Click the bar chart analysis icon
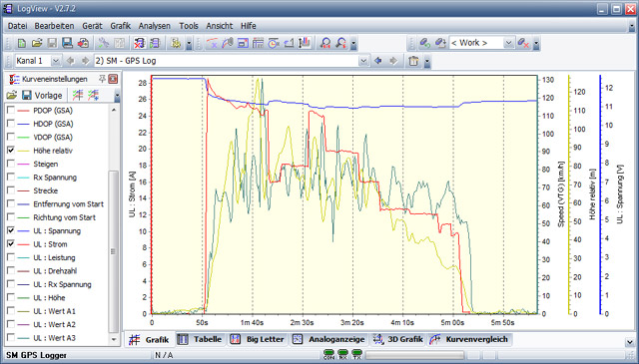 [x=305, y=43]
